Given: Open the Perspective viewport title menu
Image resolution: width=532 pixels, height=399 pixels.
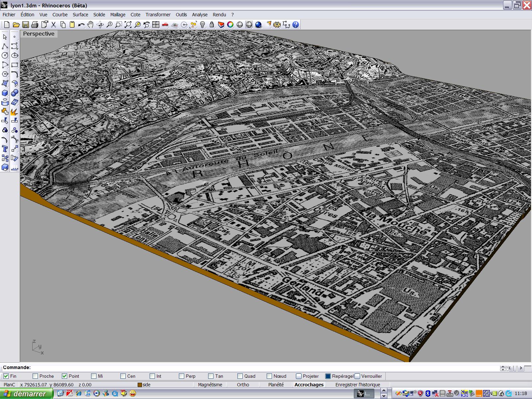Looking at the screenshot, I should coord(39,34).
